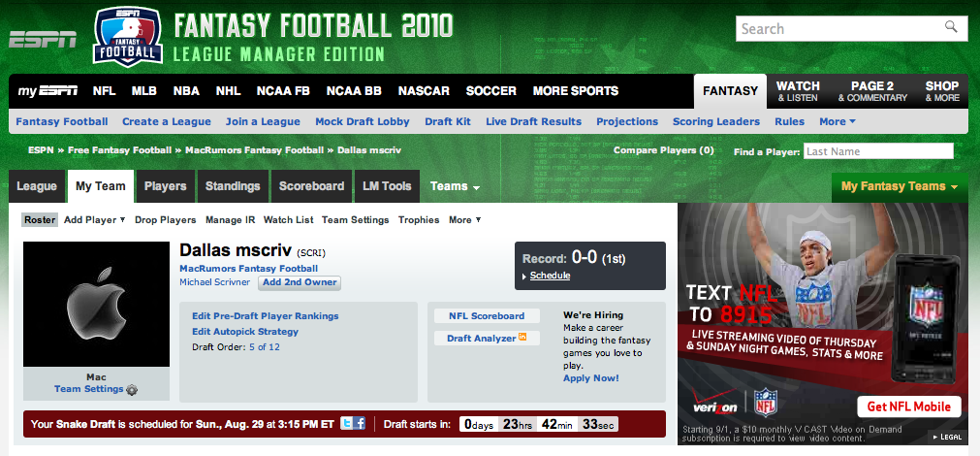This screenshot has height=456, width=980.
Task: Click Edit Pre-Draft Player Rankings
Action: pos(265,316)
